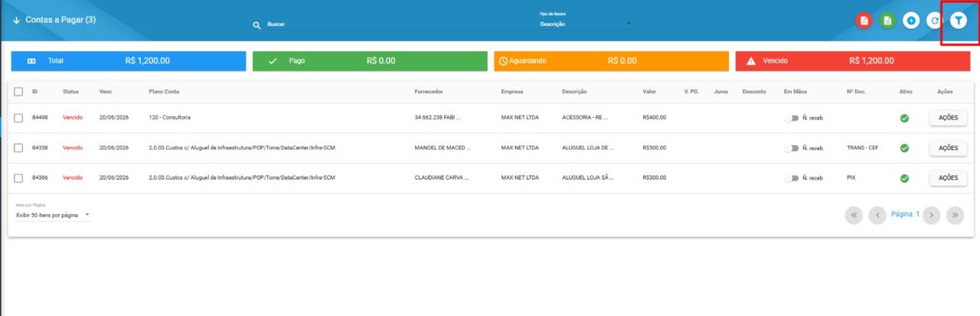Image resolution: width=980 pixels, height=316 pixels.
Task: Click the blue Total summary card
Action: click(x=129, y=60)
